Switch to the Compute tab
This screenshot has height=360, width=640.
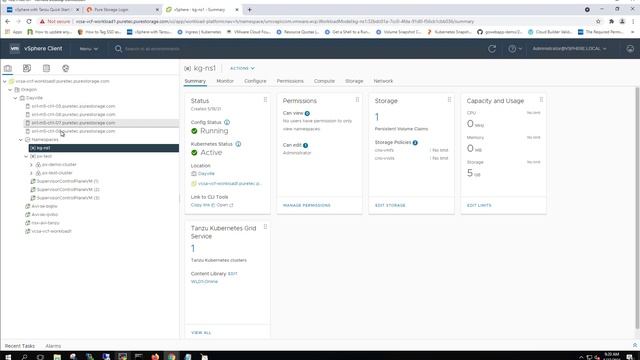(324, 81)
